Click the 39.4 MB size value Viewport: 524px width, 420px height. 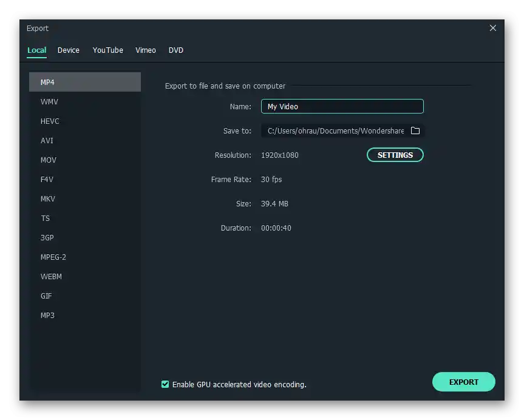274,203
